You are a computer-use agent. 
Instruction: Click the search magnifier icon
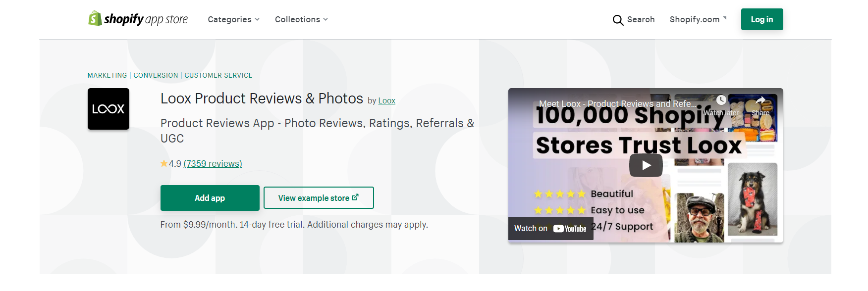coord(618,20)
